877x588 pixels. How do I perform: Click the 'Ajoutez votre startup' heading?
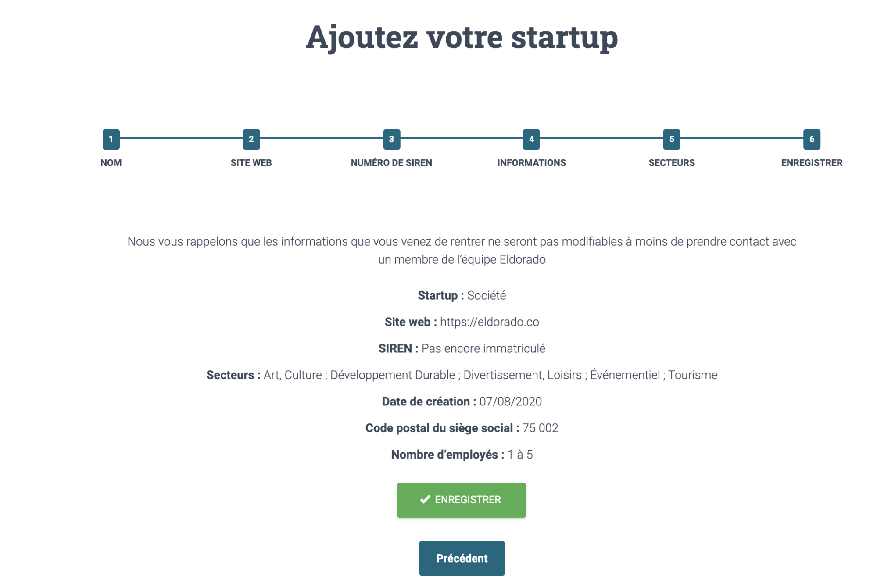pyautogui.click(x=462, y=38)
